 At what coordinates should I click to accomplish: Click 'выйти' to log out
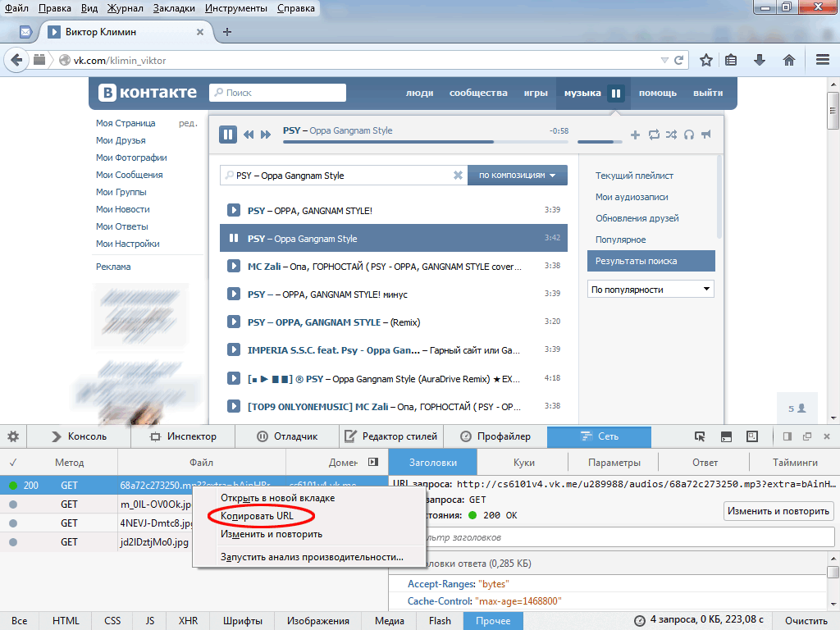coord(708,93)
